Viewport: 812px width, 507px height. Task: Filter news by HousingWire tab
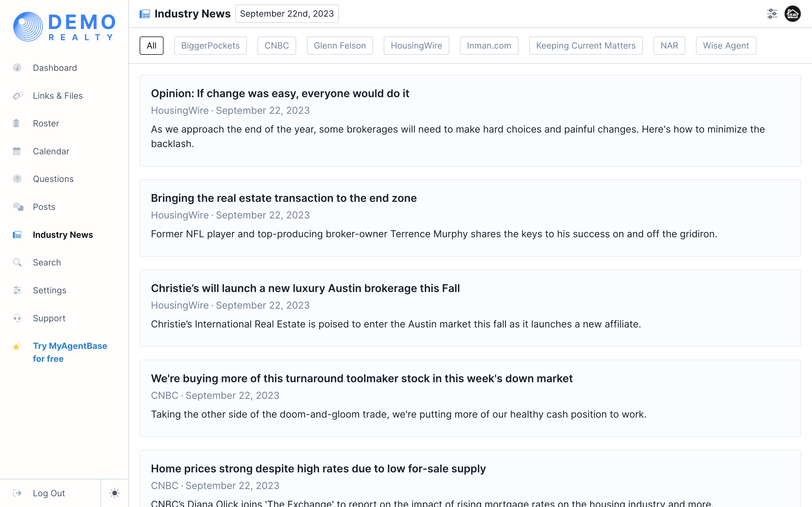(x=416, y=46)
